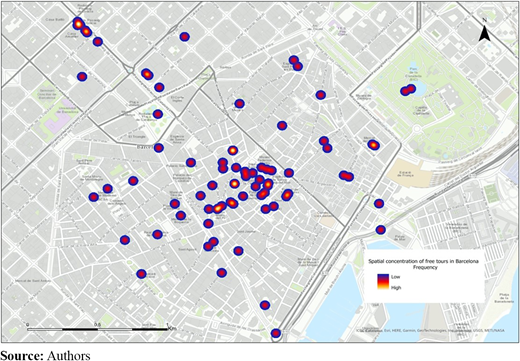The height and width of the screenshot is (361, 520).
Task: Click the double hotspot beside Ciutadella park lake
Action: tap(408, 90)
